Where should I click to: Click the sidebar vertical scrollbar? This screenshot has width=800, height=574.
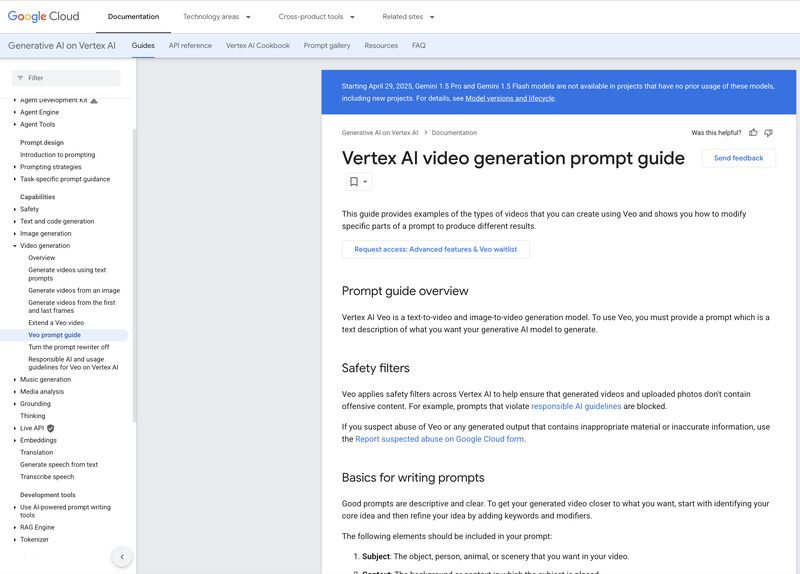pos(134,276)
